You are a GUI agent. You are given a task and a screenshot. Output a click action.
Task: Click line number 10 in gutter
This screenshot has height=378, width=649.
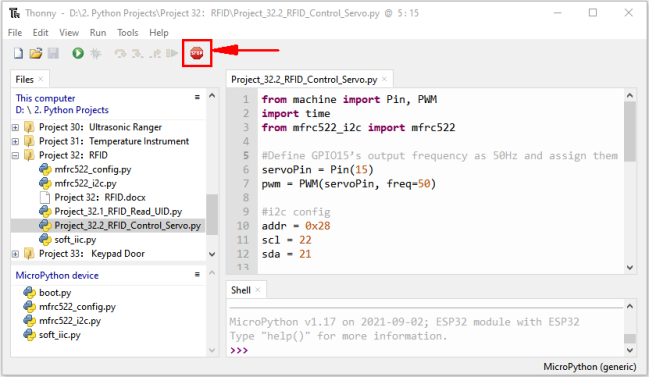243,226
